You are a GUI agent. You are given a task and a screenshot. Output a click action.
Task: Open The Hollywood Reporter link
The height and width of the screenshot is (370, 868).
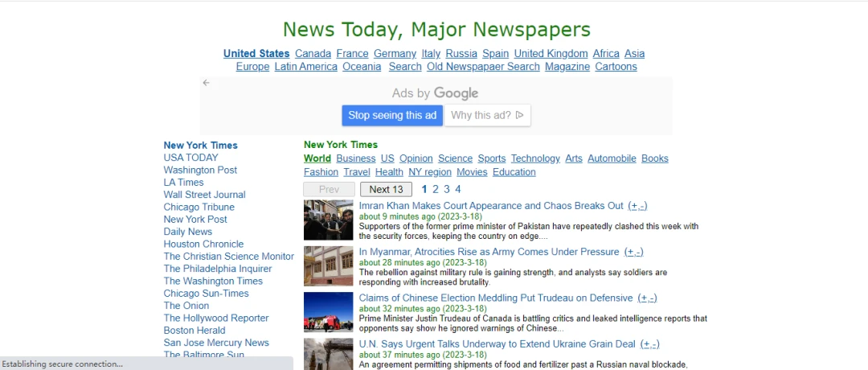click(216, 318)
